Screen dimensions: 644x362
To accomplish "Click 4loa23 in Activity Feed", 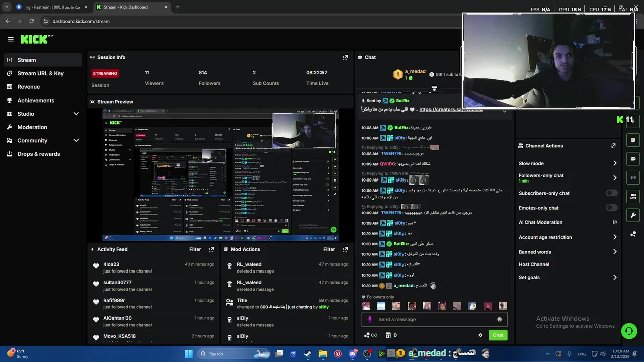I will click(x=111, y=264).
